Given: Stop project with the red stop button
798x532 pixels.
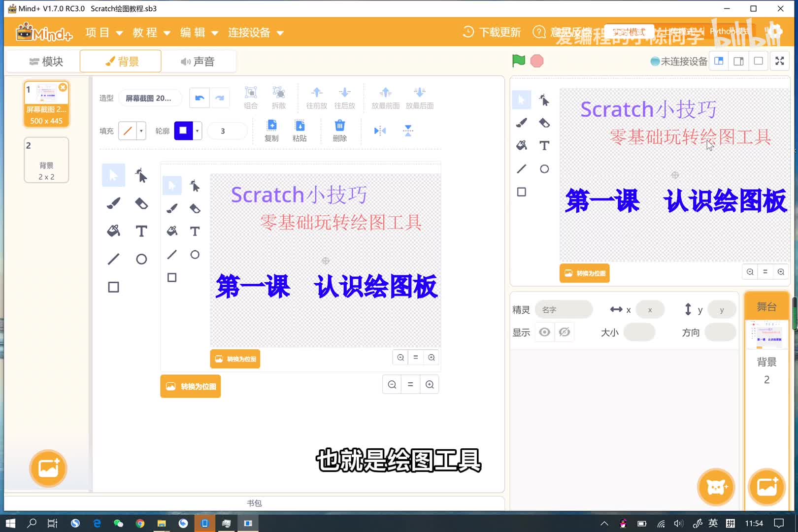Looking at the screenshot, I should click(537, 61).
